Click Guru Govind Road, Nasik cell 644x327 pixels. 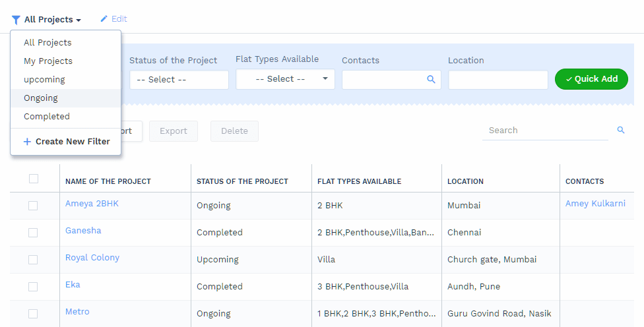499,314
